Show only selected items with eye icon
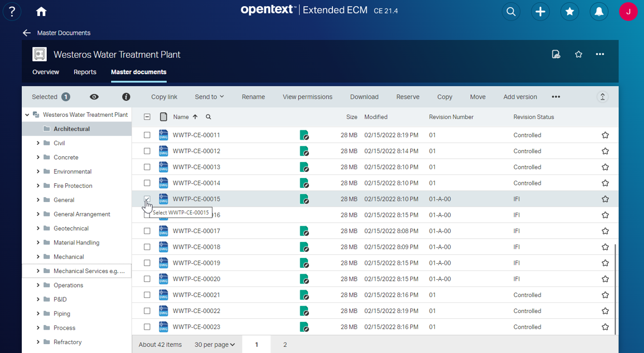Viewport: 644px width, 353px height. (x=94, y=97)
